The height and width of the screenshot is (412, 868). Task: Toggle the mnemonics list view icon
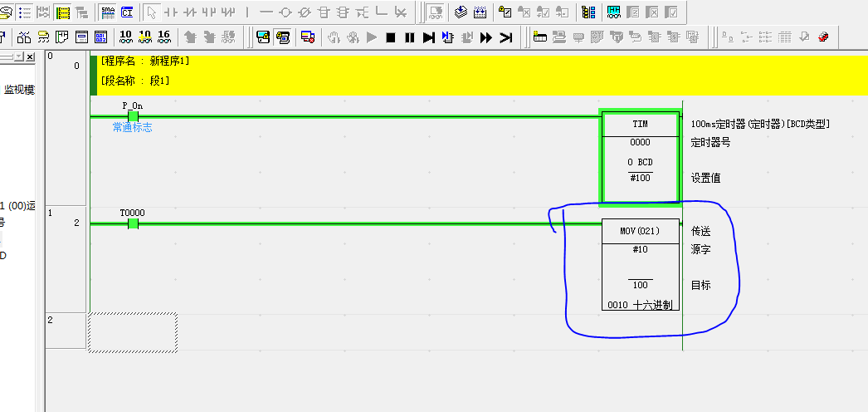pyautogui.click(x=25, y=12)
